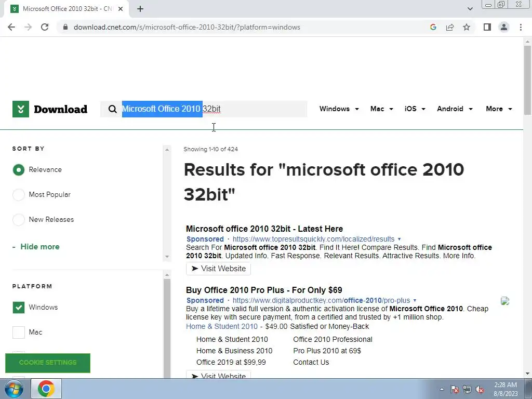532x399 pixels.
Task: Select Relevance sort option
Action: [19, 170]
